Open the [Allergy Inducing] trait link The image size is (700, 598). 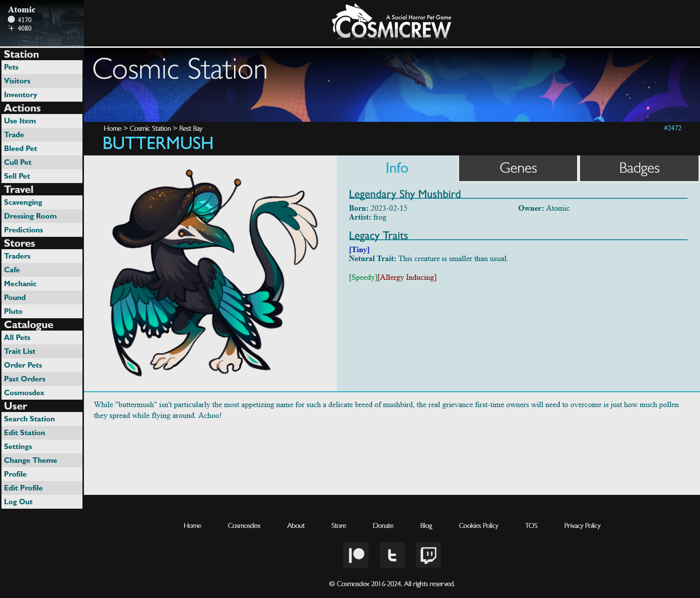[x=407, y=277]
